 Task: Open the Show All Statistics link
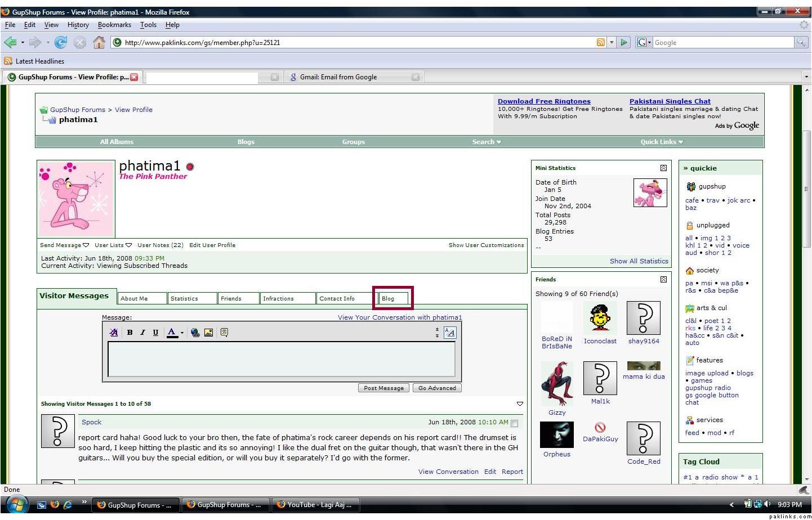point(639,261)
